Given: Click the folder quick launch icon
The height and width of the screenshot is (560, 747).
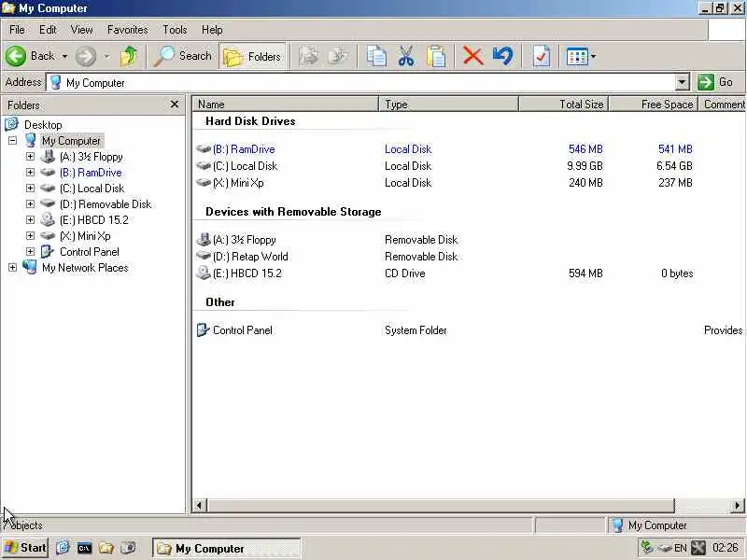Looking at the screenshot, I should pyautogui.click(x=106, y=548).
